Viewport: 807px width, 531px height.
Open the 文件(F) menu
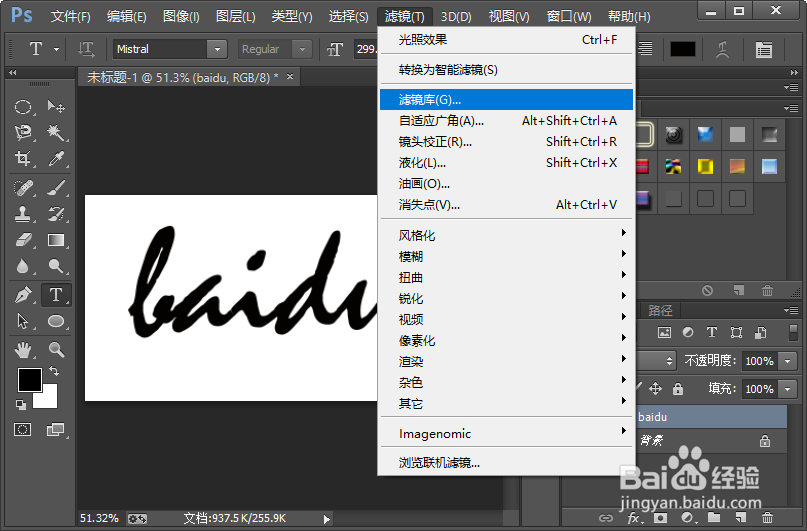(x=71, y=16)
